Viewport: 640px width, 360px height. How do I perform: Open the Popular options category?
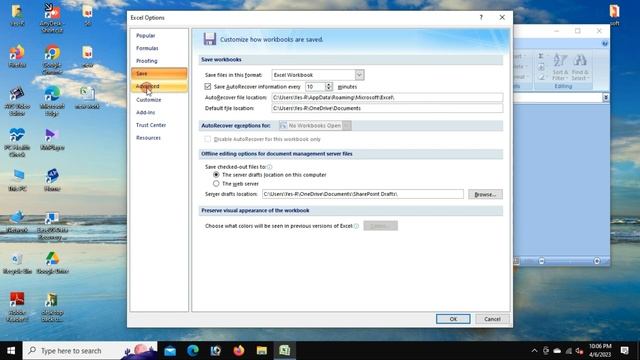[x=159, y=36]
